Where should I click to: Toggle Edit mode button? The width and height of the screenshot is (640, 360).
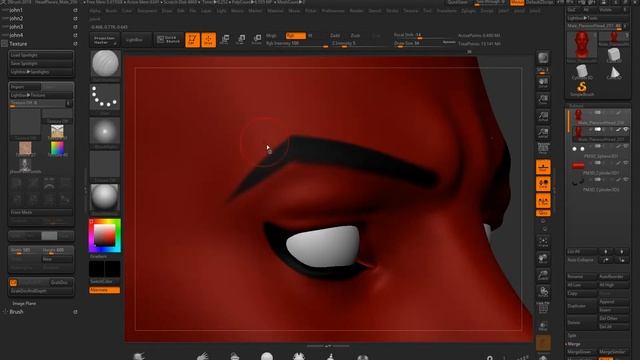(192, 40)
